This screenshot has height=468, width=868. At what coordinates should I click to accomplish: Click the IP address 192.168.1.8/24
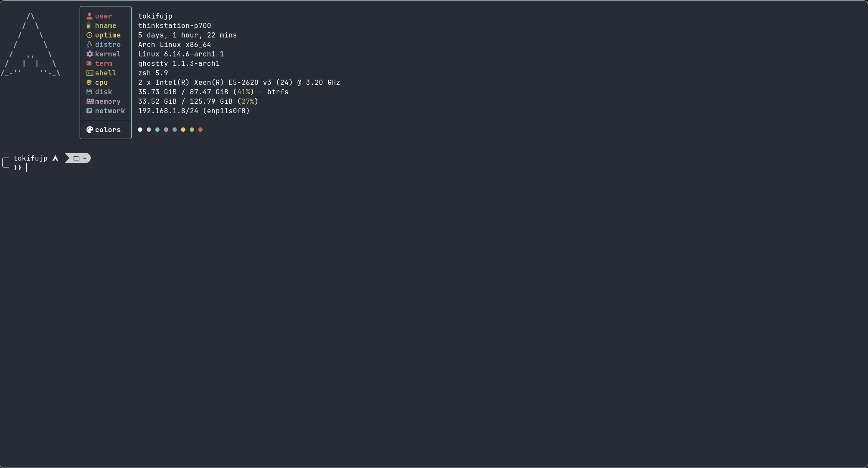(168, 111)
